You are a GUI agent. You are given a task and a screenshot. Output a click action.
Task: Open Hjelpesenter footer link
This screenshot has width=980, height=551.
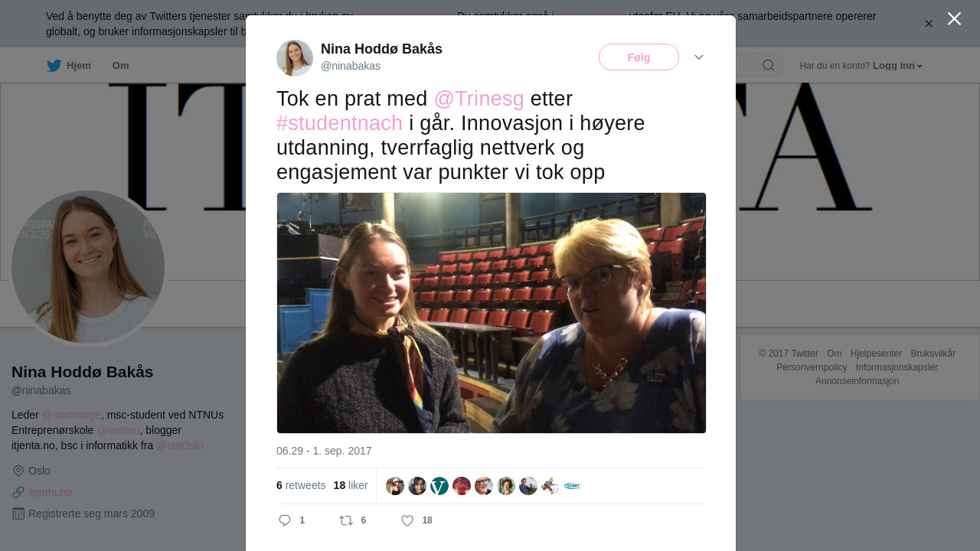click(876, 354)
